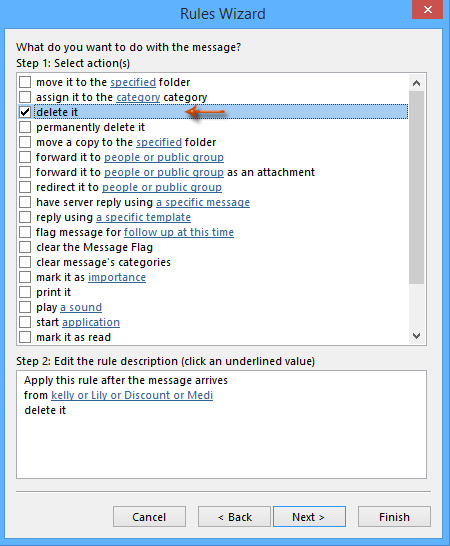The width and height of the screenshot is (450, 546).
Task: Enable 'mark it as read' checkbox
Action: point(25,337)
